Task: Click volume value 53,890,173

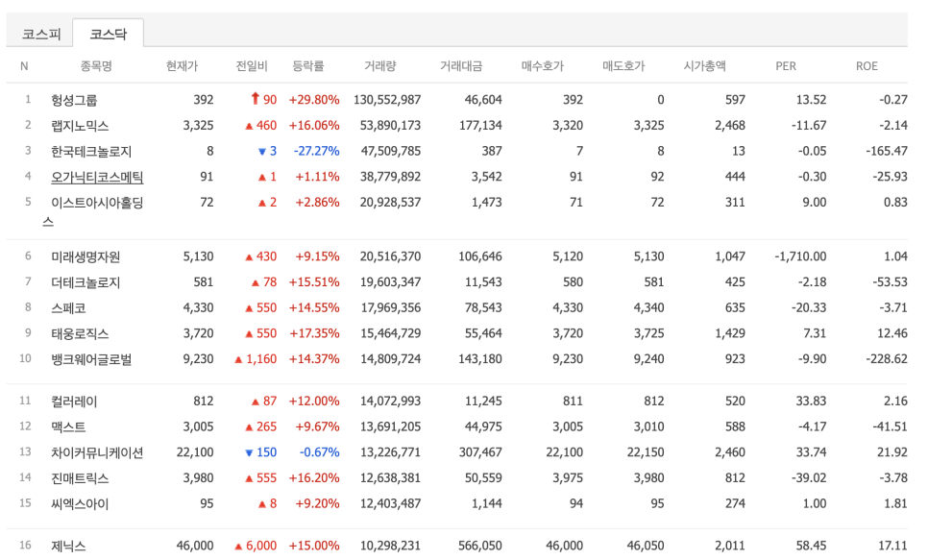Action: click(x=391, y=126)
